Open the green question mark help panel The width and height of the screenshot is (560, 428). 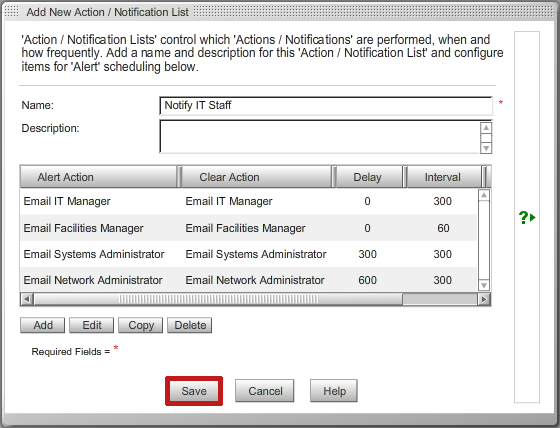(527, 217)
